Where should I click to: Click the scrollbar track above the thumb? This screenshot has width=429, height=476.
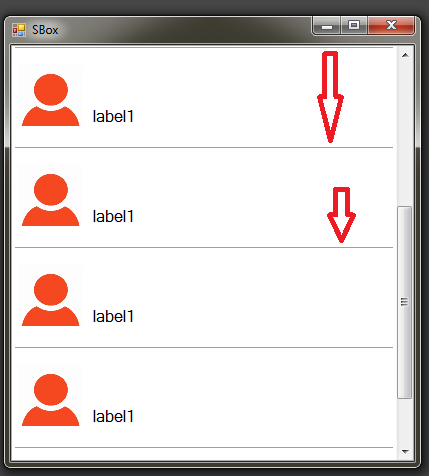point(405,134)
